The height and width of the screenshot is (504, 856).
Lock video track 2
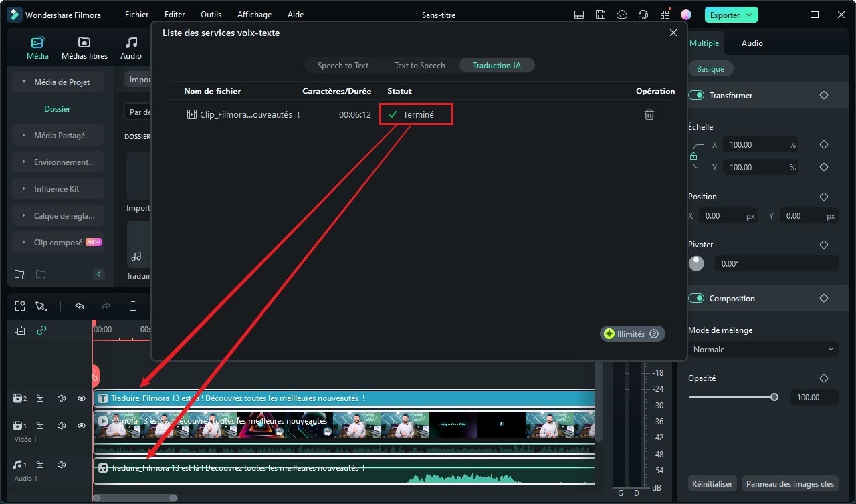40,398
